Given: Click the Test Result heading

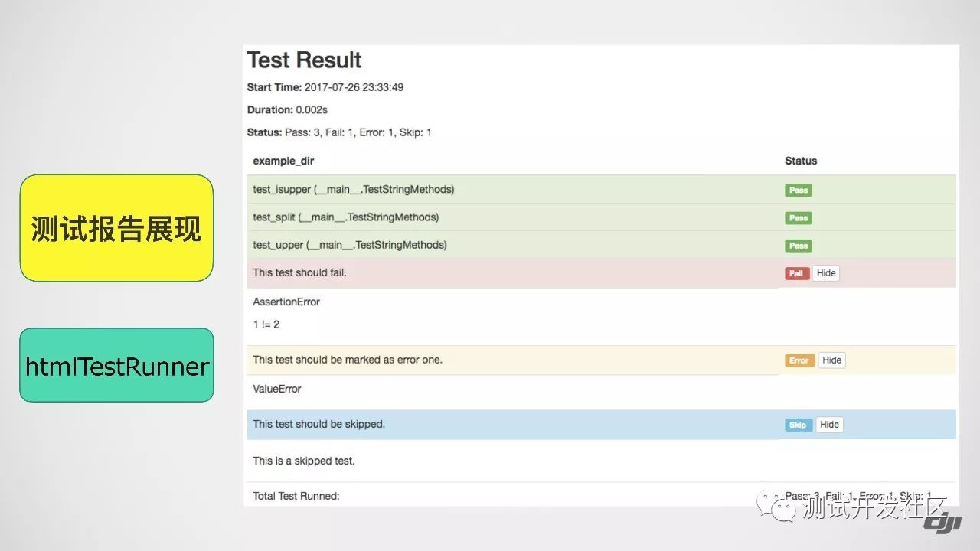Looking at the screenshot, I should [x=305, y=60].
